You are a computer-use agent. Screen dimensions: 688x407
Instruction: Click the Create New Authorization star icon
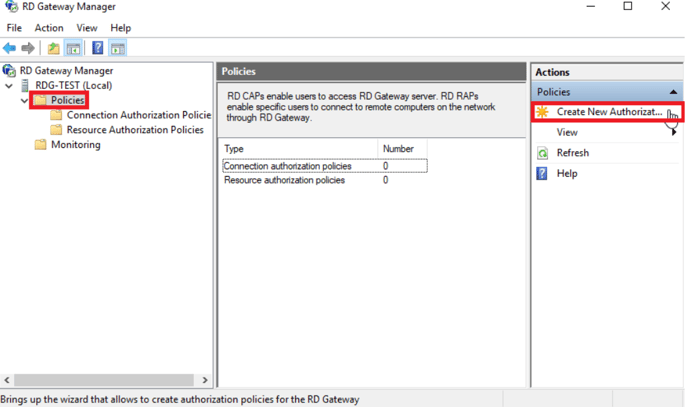pos(542,112)
